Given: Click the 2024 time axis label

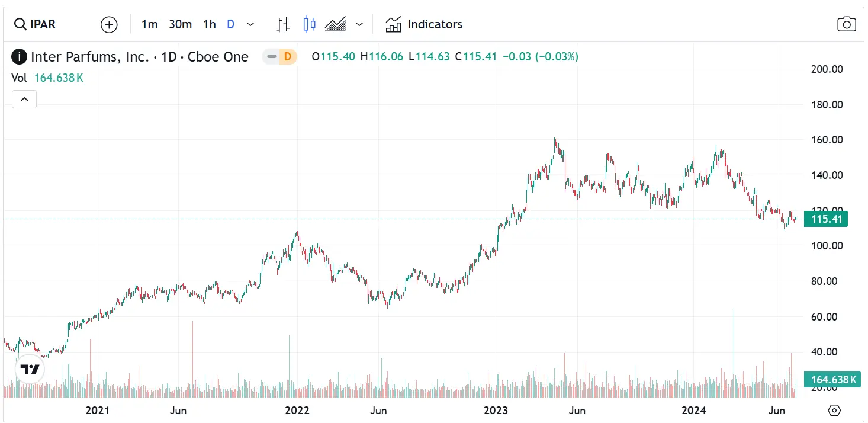Looking at the screenshot, I should [693, 410].
